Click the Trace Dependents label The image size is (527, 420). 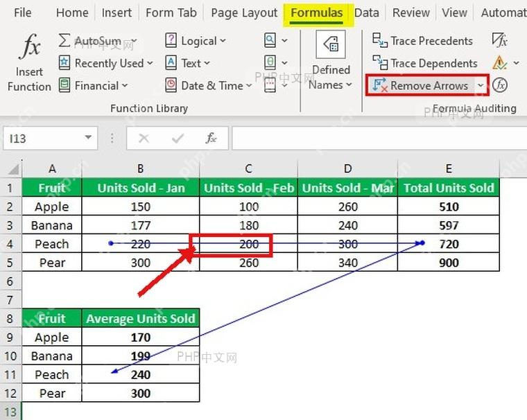(434, 64)
